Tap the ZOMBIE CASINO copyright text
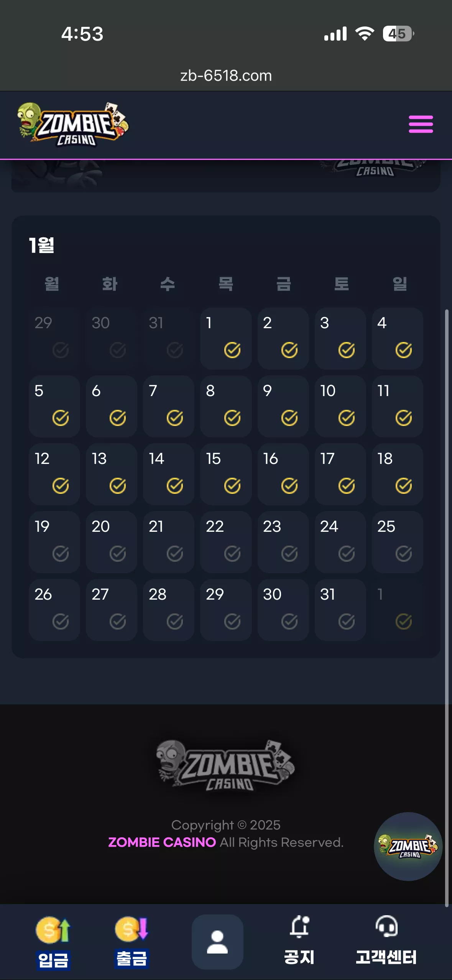Image resolution: width=452 pixels, height=980 pixels. [162, 842]
